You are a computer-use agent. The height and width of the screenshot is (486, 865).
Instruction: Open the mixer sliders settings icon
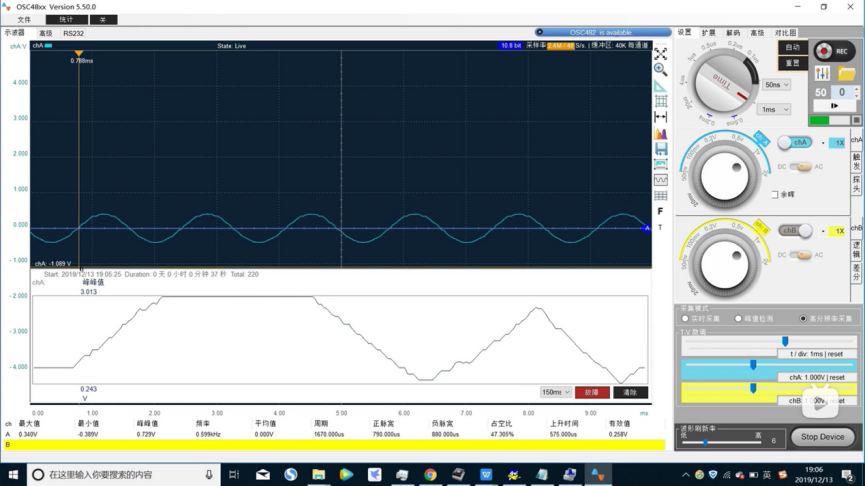pyautogui.click(x=823, y=73)
